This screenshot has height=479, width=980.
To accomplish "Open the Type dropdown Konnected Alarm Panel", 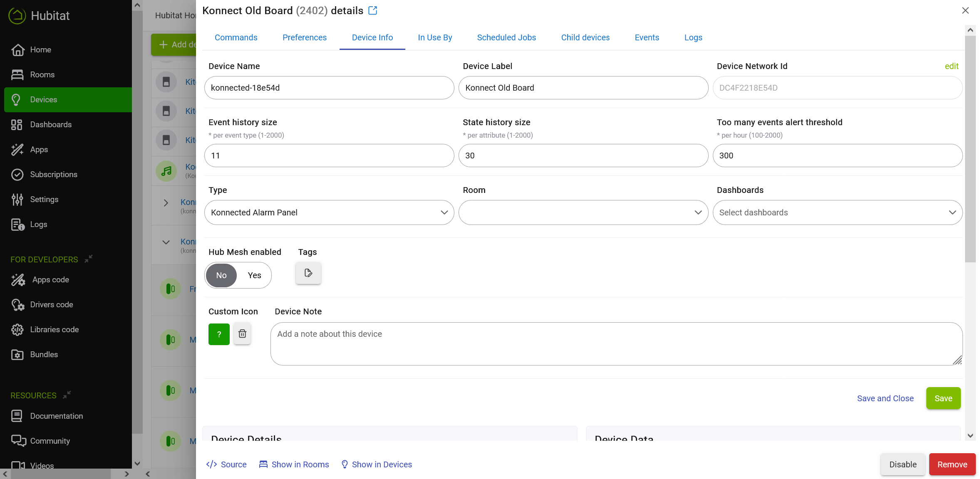I will [x=329, y=212].
